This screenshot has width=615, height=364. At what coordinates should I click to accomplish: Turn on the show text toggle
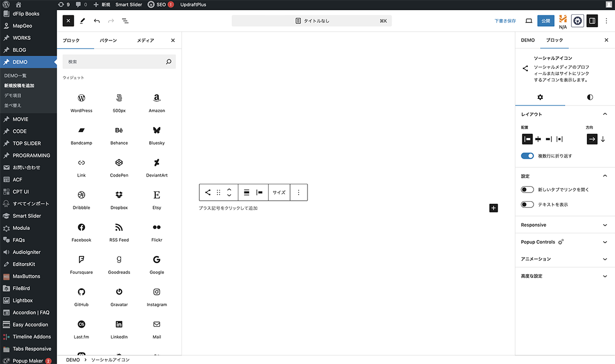click(527, 204)
